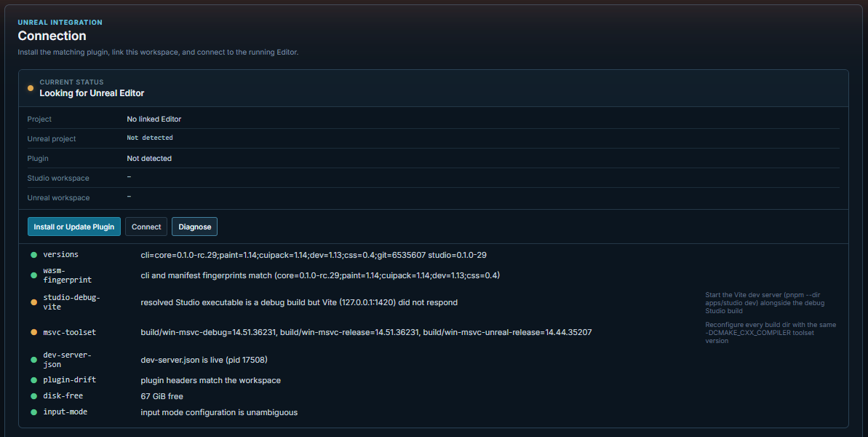Select the 'disk-free' check label
This screenshot has height=437, width=868.
click(63, 396)
